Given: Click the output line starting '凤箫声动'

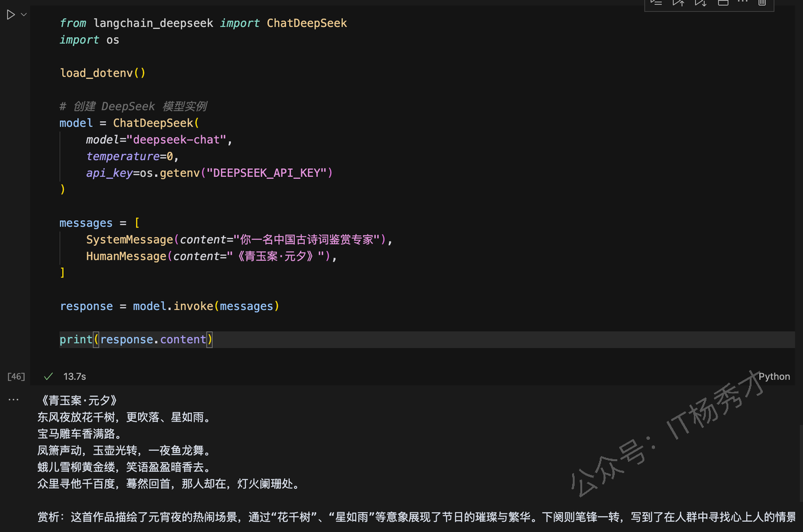Looking at the screenshot, I should (x=124, y=451).
